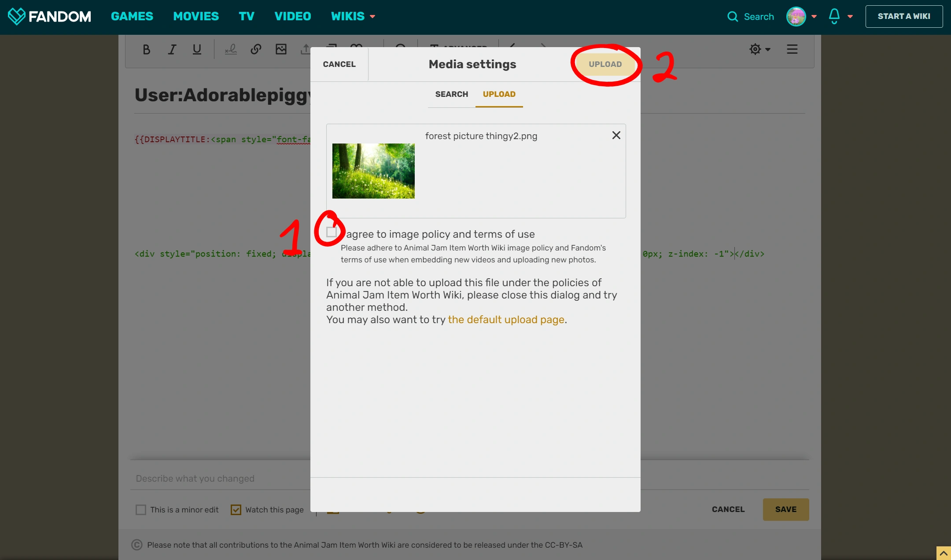The width and height of the screenshot is (951, 560).
Task: Open the insert link tool
Action: pos(256,49)
